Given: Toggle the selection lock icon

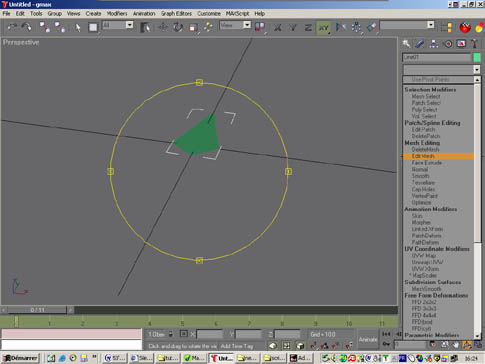Looking at the screenshot, I should click(170, 334).
